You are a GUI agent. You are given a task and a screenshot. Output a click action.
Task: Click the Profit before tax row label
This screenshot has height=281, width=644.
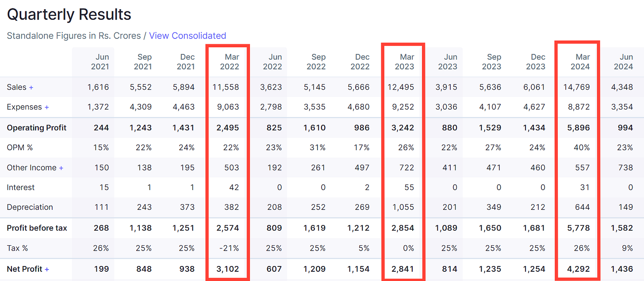point(37,228)
